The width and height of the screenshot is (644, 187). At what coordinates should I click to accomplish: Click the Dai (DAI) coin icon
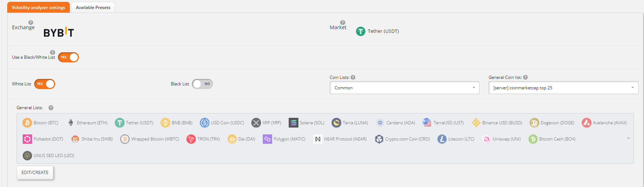[x=232, y=139]
